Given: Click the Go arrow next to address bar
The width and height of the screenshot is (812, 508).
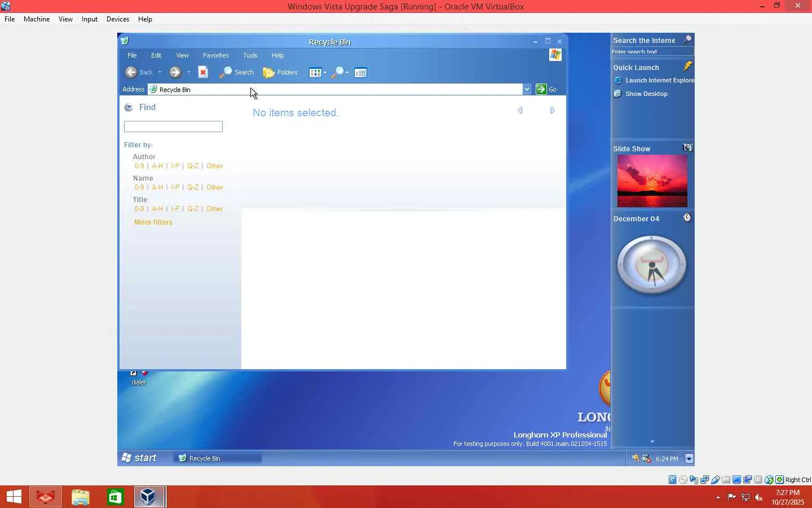Looking at the screenshot, I should pos(541,89).
